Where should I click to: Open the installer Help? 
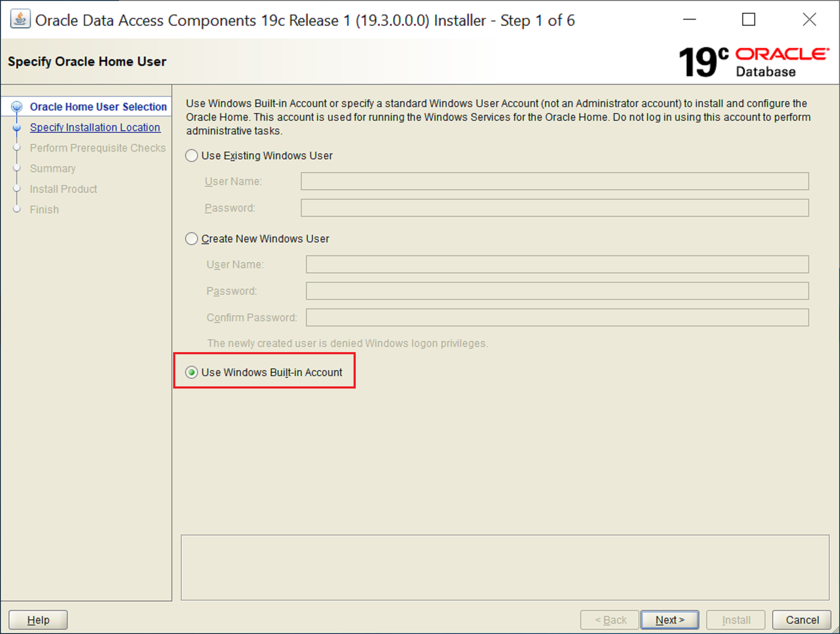(38, 620)
